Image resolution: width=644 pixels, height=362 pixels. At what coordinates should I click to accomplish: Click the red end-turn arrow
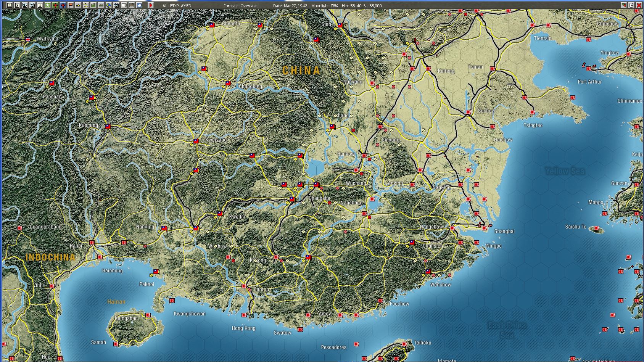tap(151, 5)
